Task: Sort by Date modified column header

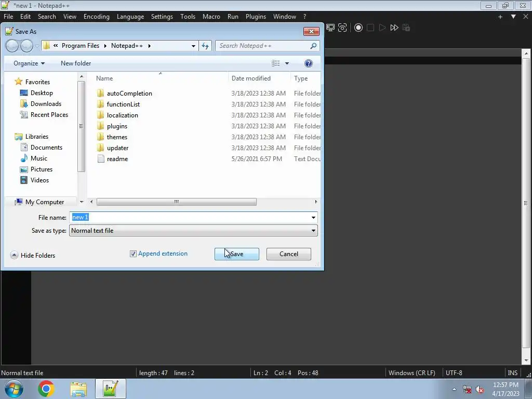Action: click(x=259, y=78)
